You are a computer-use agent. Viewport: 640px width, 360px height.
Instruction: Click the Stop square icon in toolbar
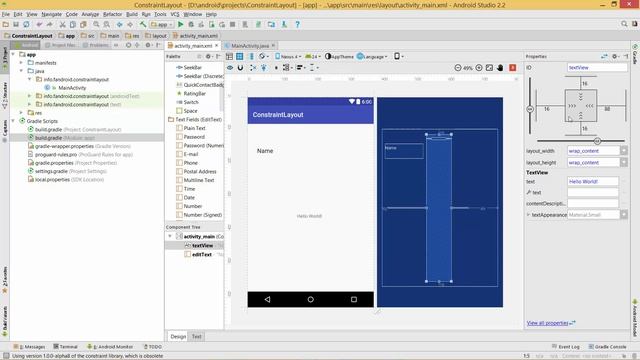(x=233, y=24)
